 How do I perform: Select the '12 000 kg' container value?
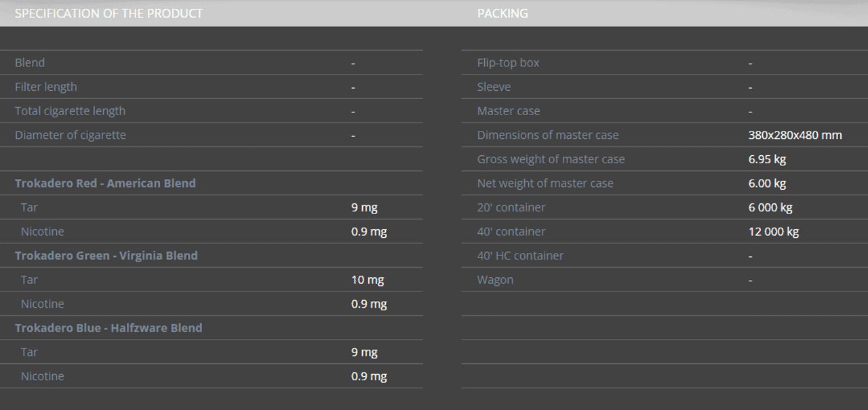tap(774, 231)
